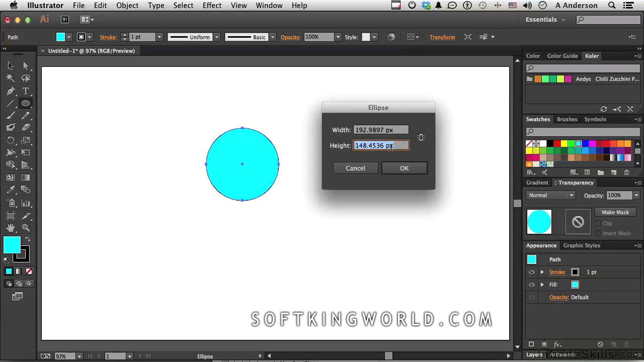Select the Pen tool
Image resolution: width=644 pixels, height=362 pixels.
tap(11, 91)
